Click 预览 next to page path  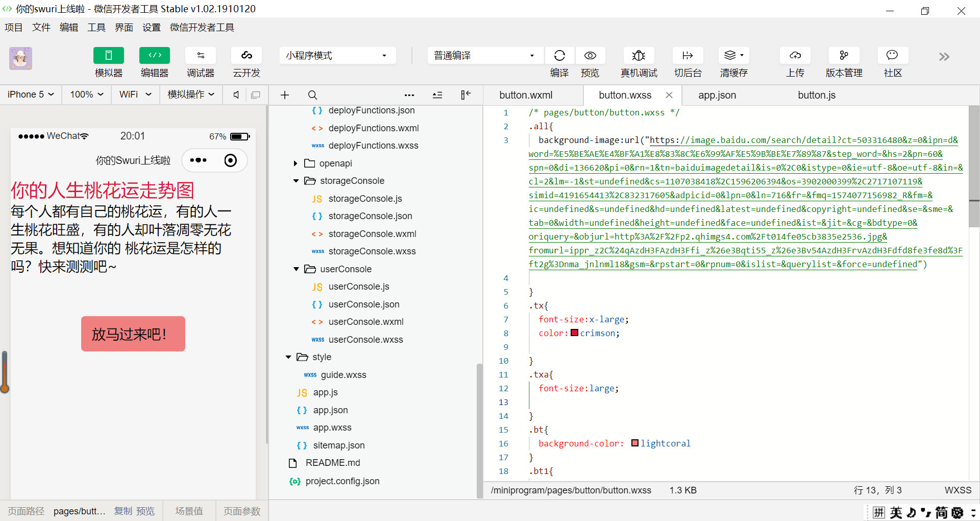point(145,511)
